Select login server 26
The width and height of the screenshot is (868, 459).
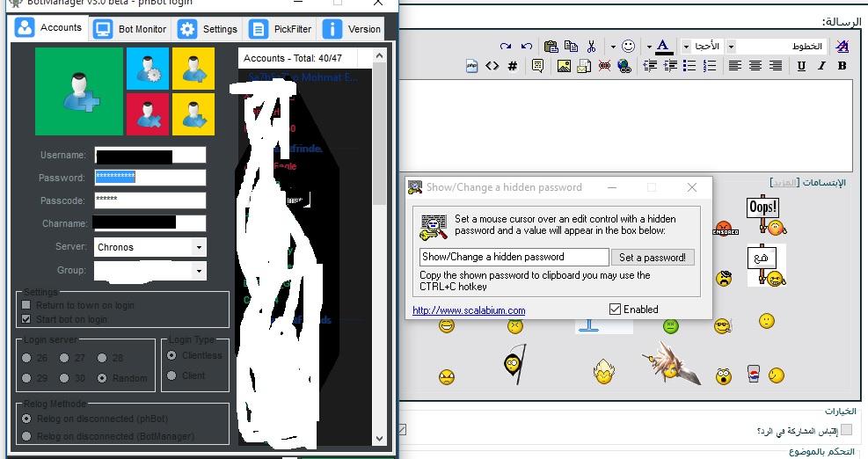[x=26, y=358]
